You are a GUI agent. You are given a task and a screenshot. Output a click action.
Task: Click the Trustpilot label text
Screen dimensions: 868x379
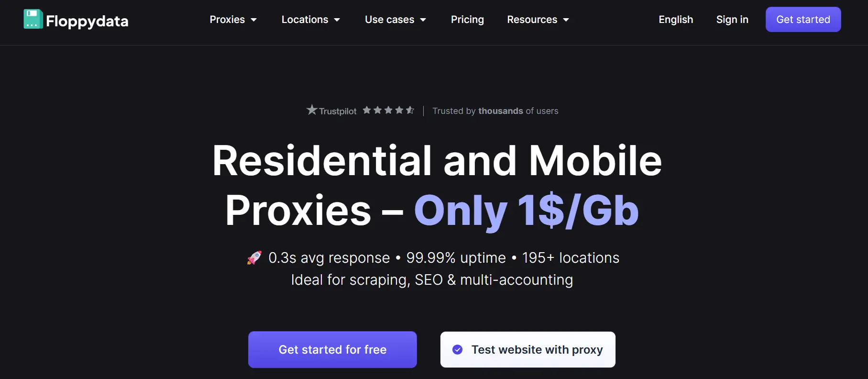pyautogui.click(x=338, y=111)
